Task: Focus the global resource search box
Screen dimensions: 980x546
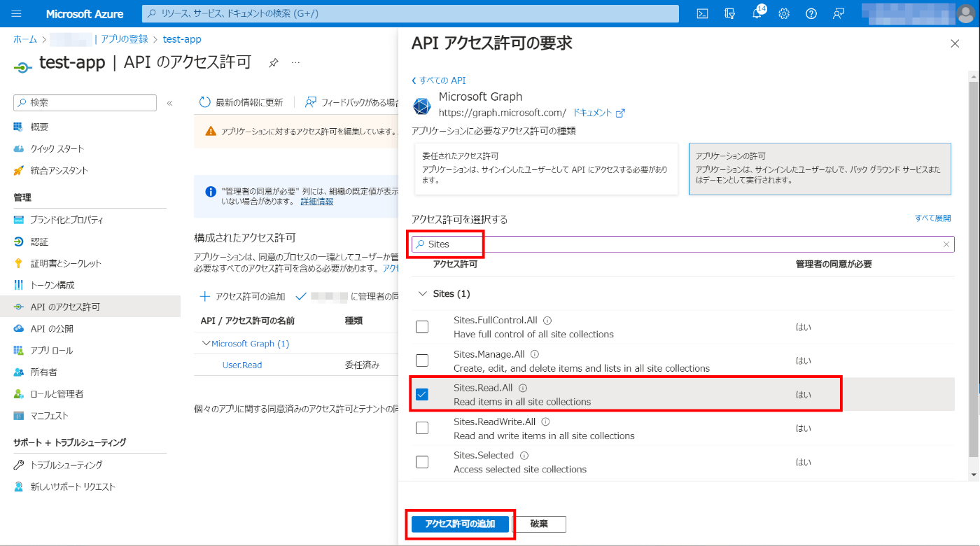Action: (410, 14)
